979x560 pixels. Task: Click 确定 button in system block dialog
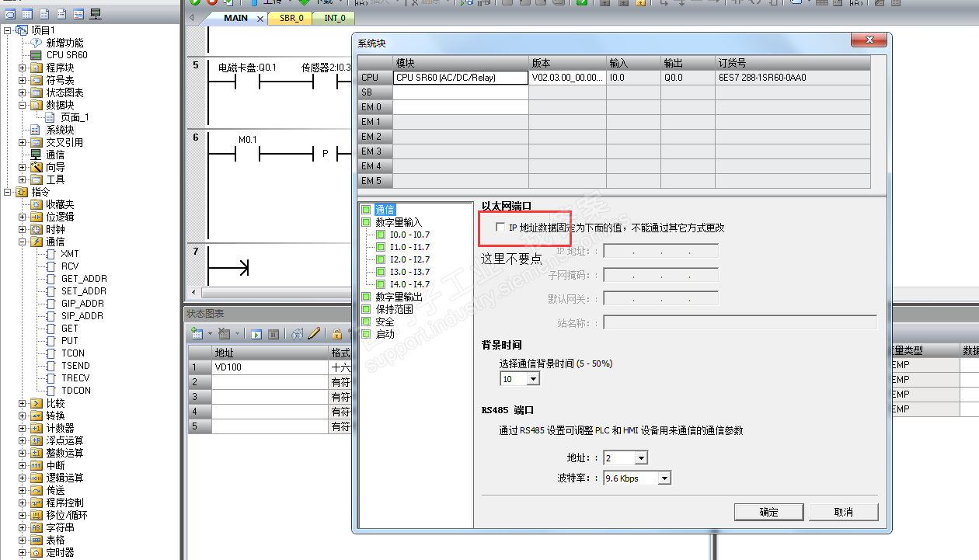[768, 512]
